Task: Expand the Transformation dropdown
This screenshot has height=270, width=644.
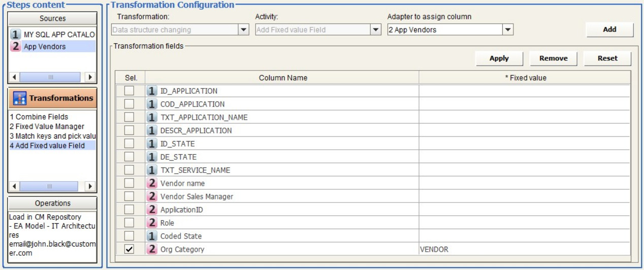Action: tap(243, 30)
